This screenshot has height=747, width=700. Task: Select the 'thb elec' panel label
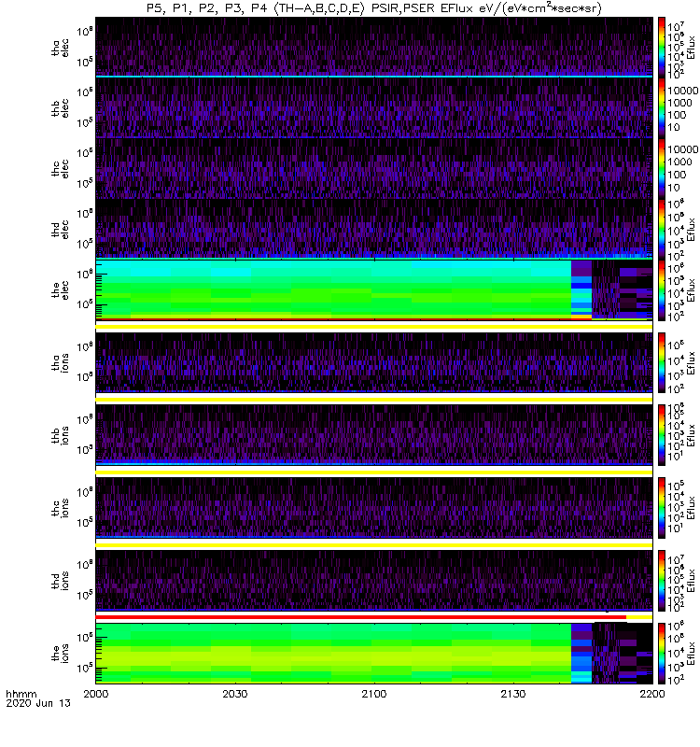(60, 108)
